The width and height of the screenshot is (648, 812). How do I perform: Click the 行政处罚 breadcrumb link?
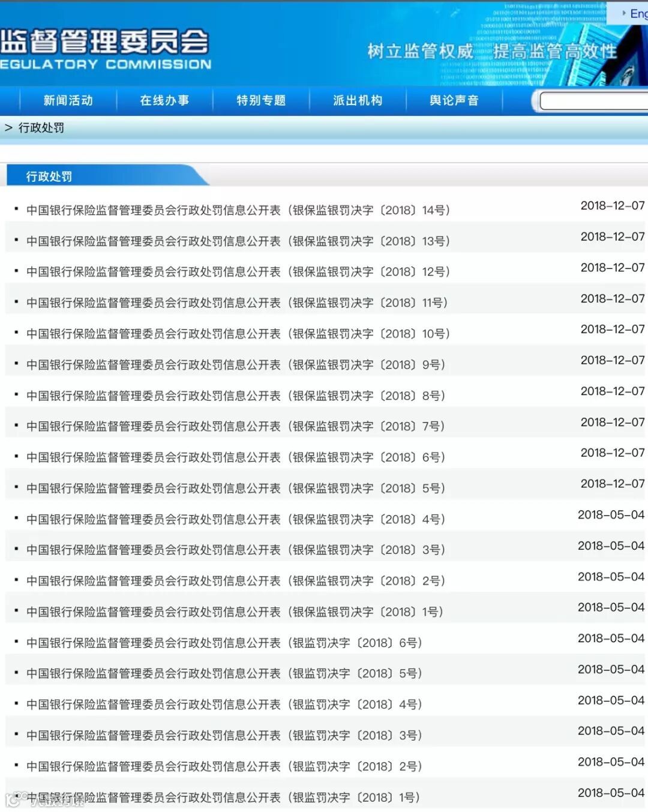(41, 127)
